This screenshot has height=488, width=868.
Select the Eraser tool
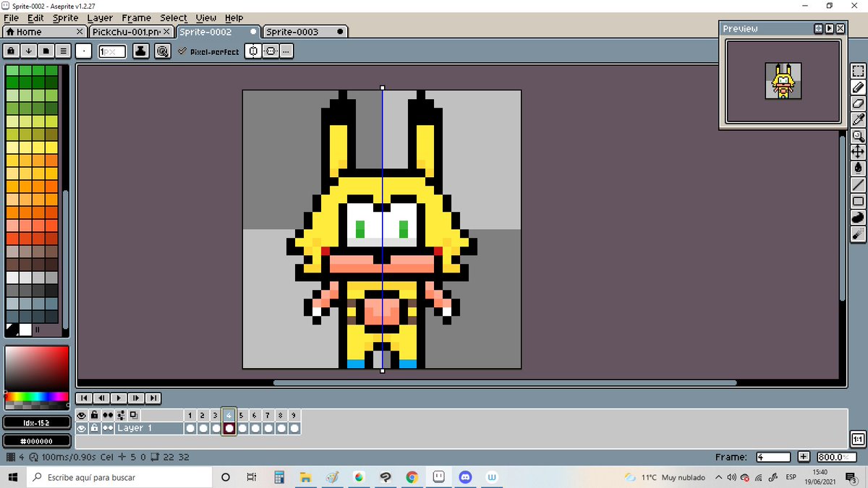click(858, 103)
